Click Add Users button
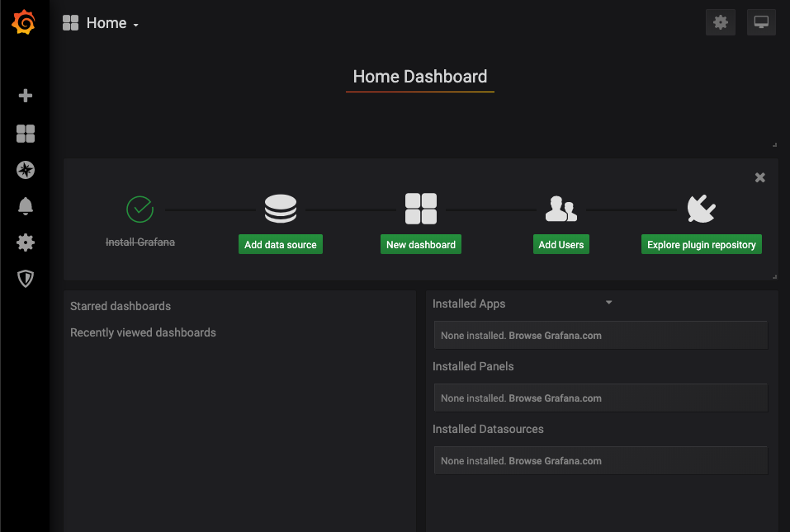Viewport: 790px width, 532px height. click(x=561, y=244)
